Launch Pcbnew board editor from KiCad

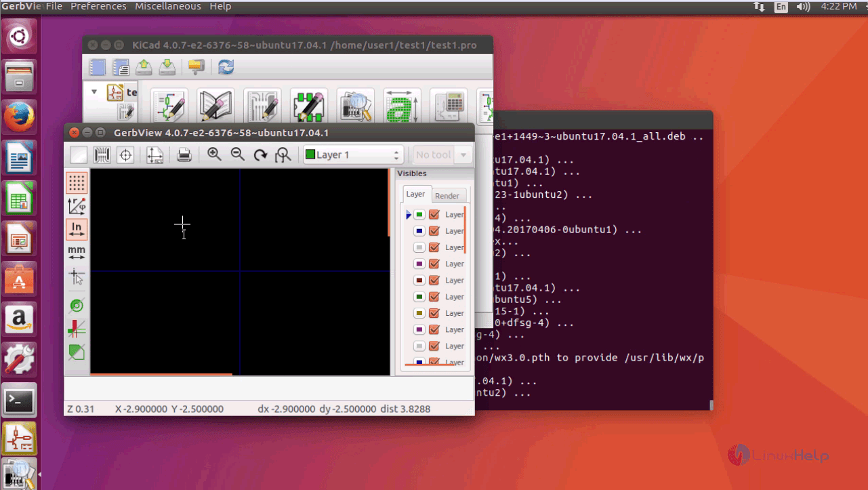pos(262,106)
